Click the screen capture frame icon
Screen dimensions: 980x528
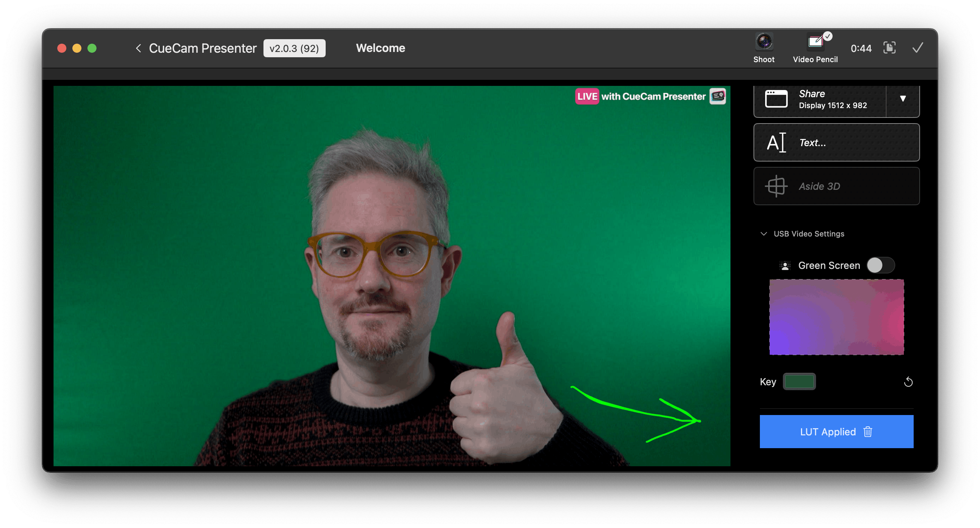(x=889, y=48)
